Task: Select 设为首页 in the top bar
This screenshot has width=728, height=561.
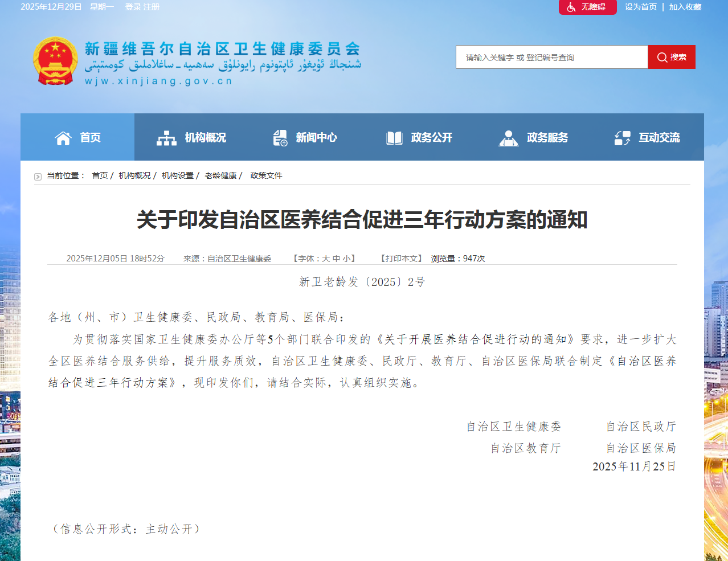Action: click(x=640, y=7)
